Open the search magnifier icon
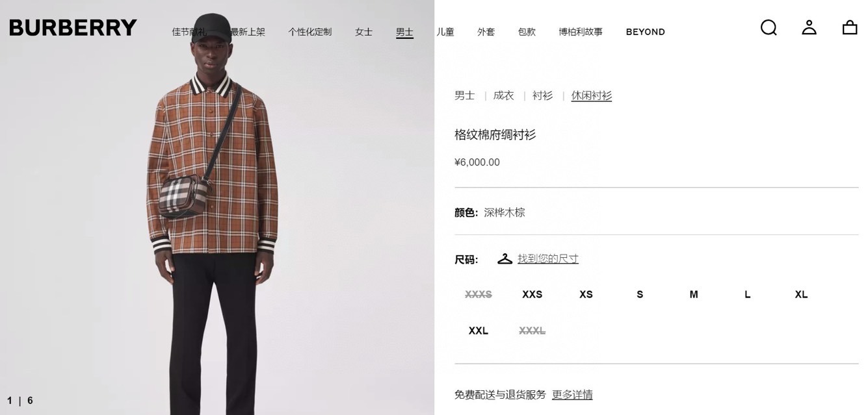This screenshot has width=868, height=415. [769, 27]
